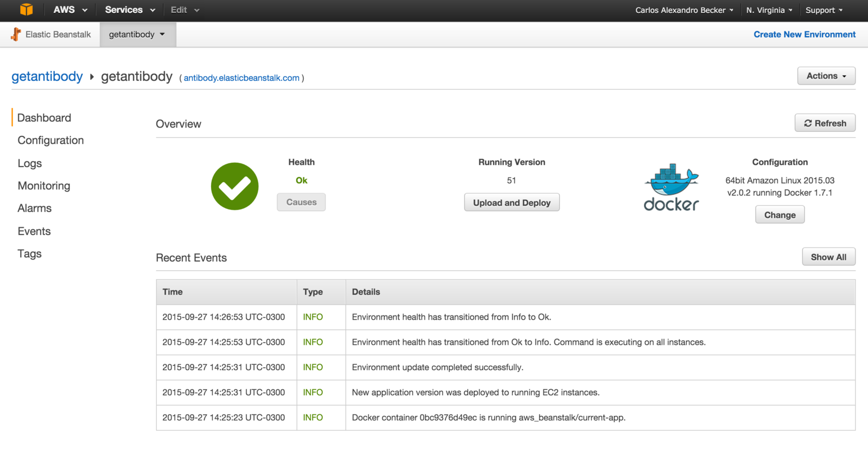
Task: Click the Upload and Deploy button
Action: coord(512,203)
